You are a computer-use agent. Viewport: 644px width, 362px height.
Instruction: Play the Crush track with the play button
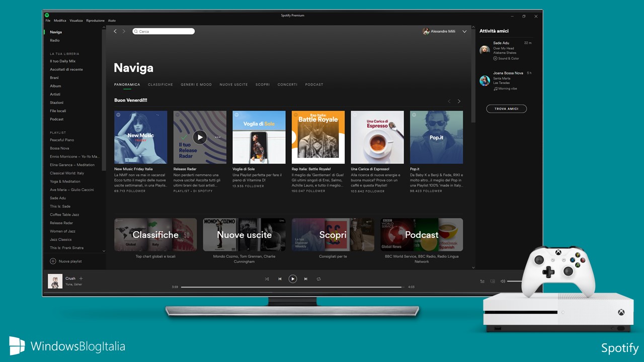[x=293, y=279]
